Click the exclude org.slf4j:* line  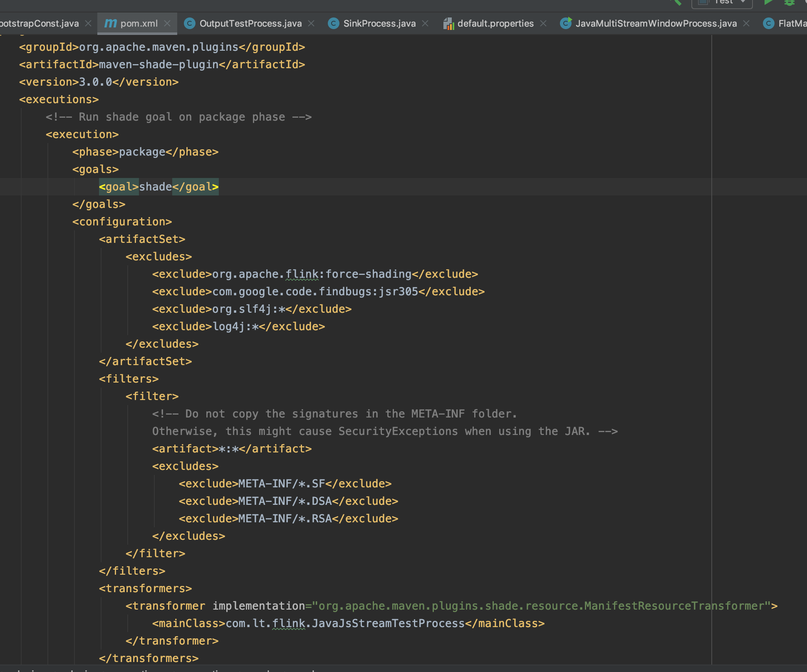252,309
